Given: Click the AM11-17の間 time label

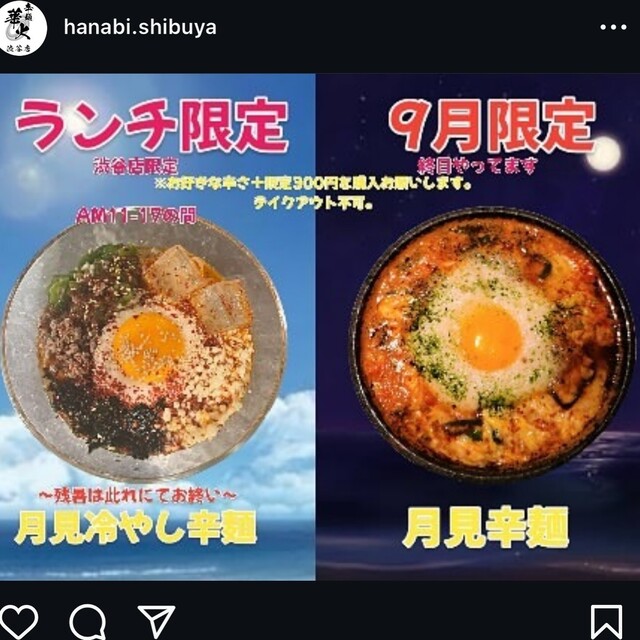Looking at the screenshot, I should pyautogui.click(x=136, y=216).
